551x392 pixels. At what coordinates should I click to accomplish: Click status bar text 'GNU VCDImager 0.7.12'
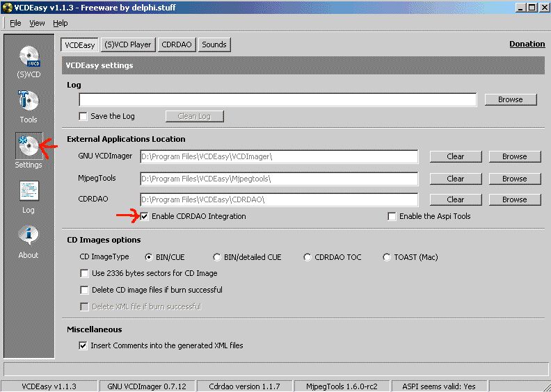[147, 386]
